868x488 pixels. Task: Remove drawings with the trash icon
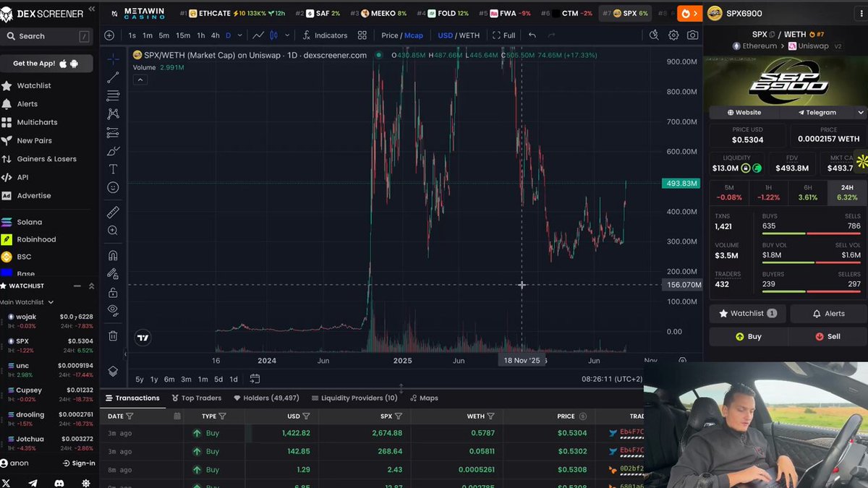click(x=113, y=335)
